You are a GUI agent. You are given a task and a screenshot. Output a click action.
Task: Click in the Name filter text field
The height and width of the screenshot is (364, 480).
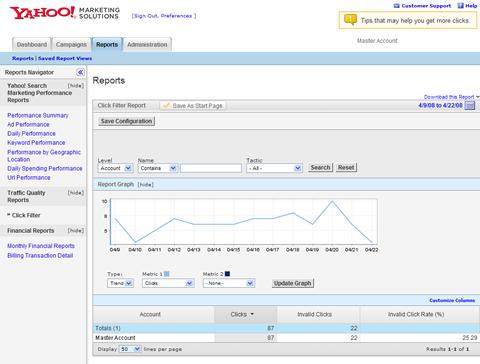pyautogui.click(x=211, y=168)
